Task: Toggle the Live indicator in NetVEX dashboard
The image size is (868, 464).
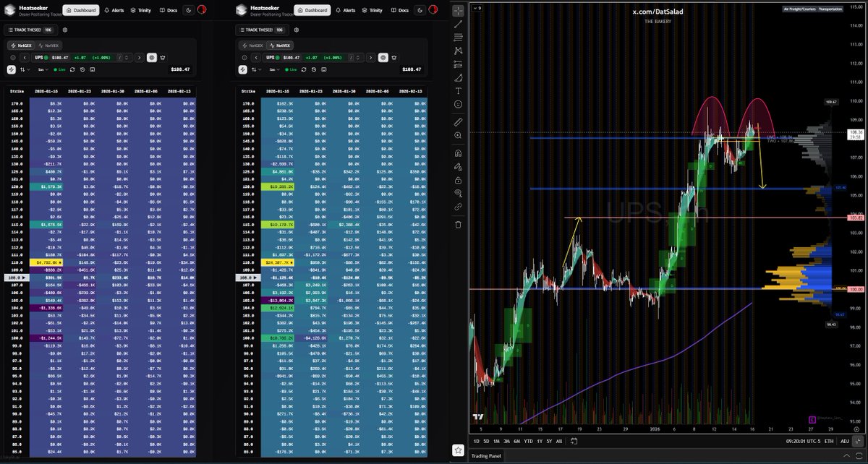Action: pyautogui.click(x=291, y=69)
